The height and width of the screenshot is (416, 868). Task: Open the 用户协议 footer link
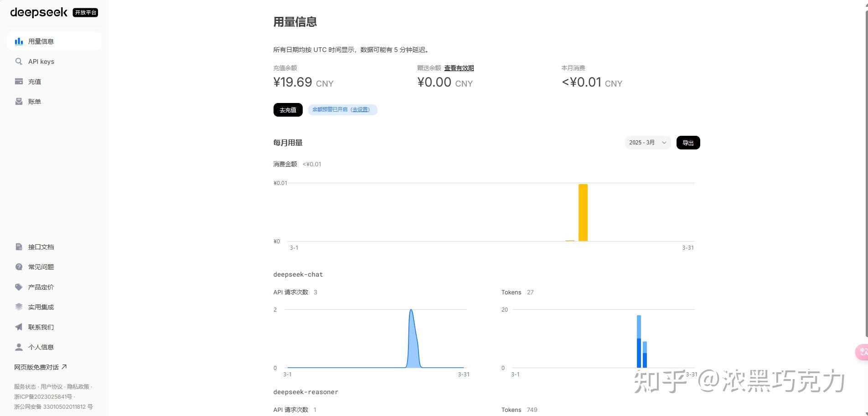click(52, 387)
